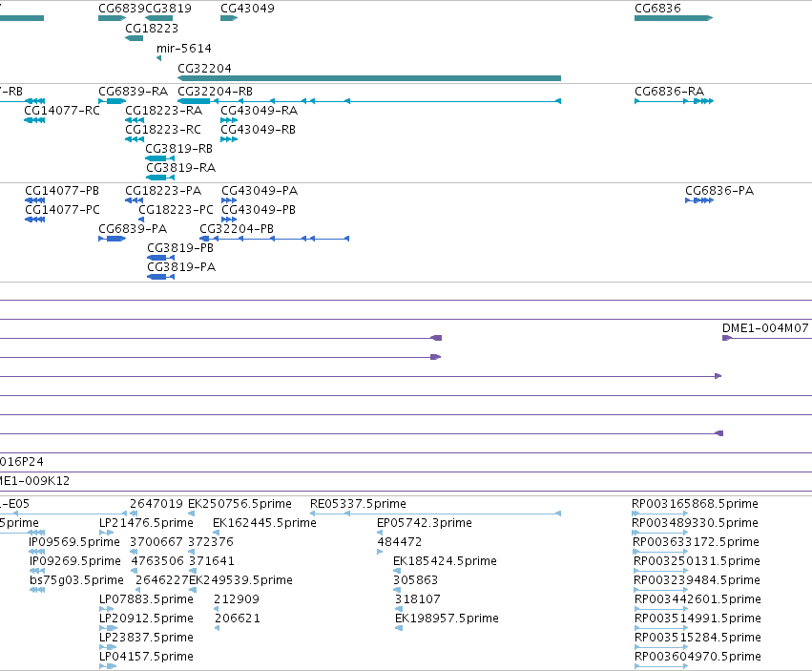
Task: Click protein CG14077-PB
Action: click(x=62, y=191)
